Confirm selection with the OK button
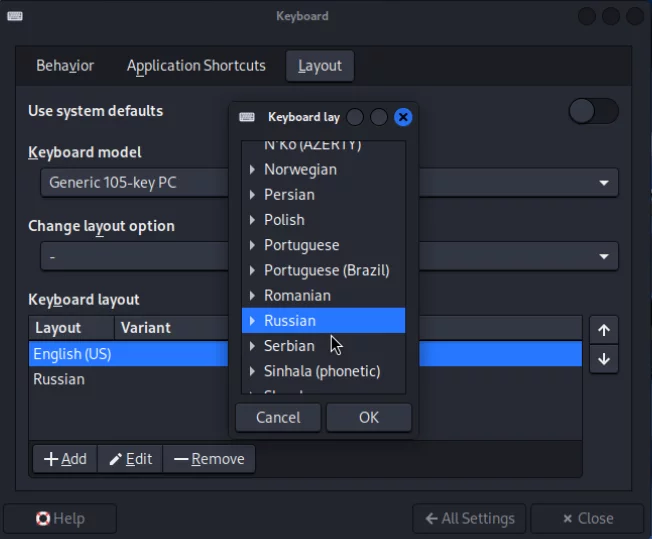 coord(369,417)
